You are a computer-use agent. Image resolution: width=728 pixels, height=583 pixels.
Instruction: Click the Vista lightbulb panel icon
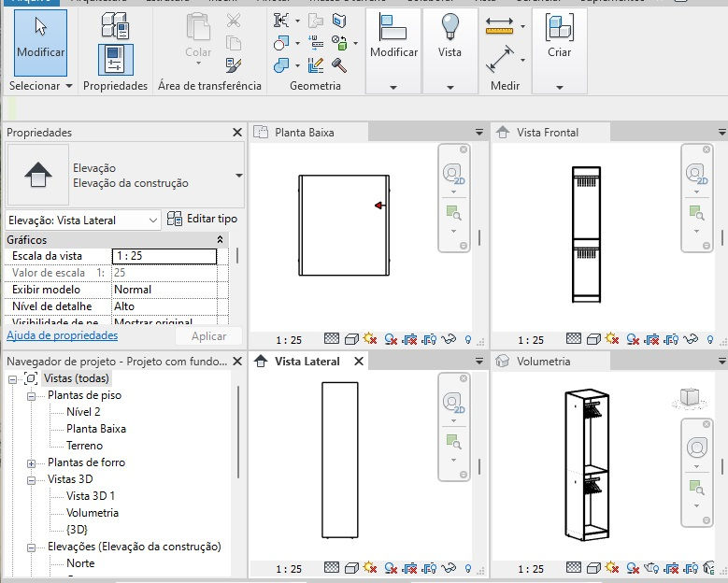pos(450,27)
